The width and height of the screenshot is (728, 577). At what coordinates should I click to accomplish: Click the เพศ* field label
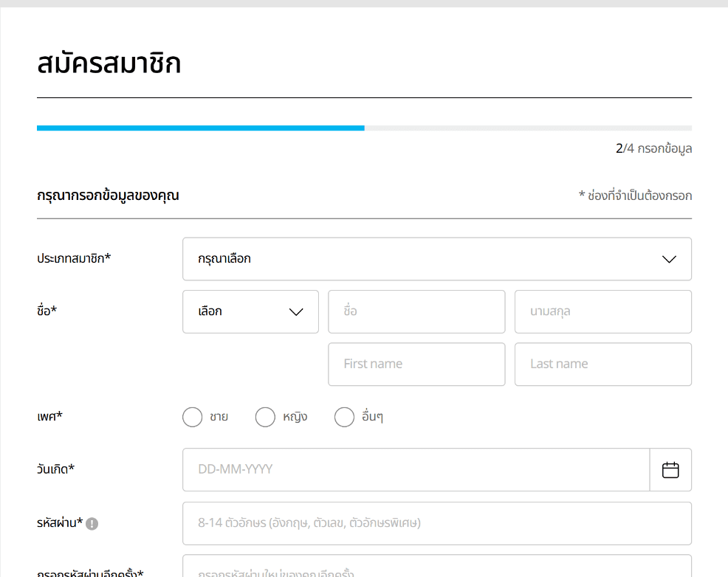[49, 416]
